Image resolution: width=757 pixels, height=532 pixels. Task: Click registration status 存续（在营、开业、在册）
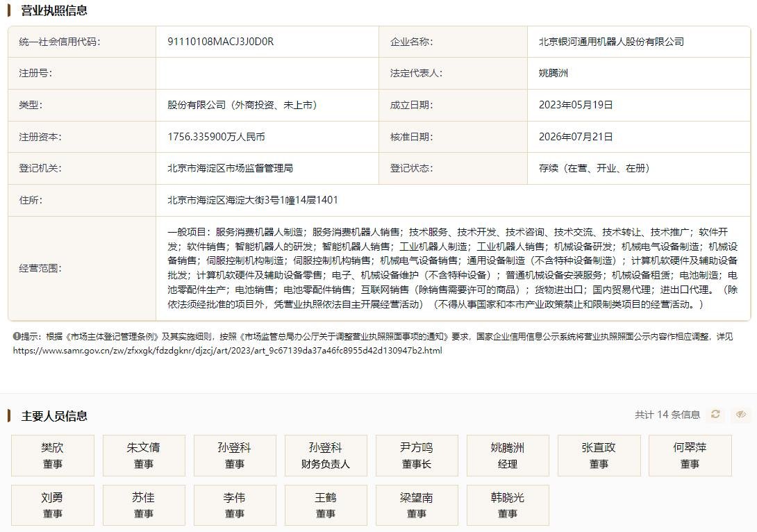click(594, 168)
